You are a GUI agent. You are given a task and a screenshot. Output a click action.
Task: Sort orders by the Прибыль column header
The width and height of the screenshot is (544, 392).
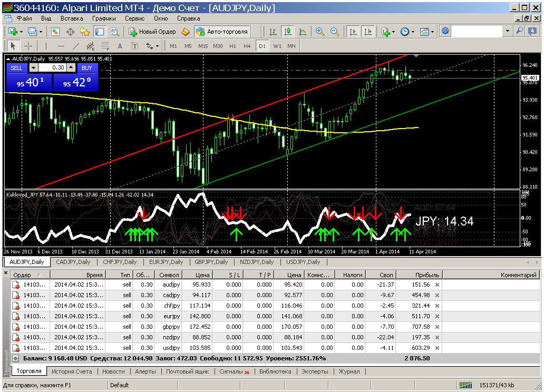click(x=419, y=275)
